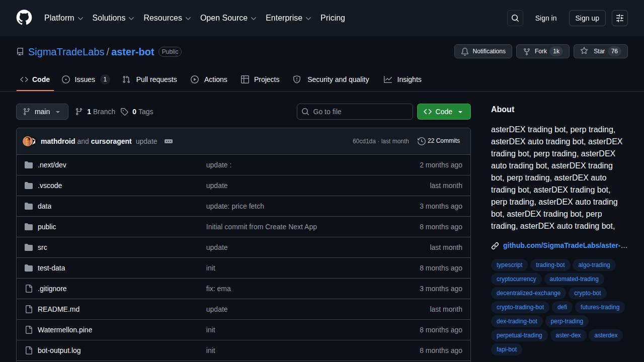Image resolution: width=644 pixels, height=362 pixels.
Task: Click the Watermellon.pine file icon
Action: pos(29,330)
